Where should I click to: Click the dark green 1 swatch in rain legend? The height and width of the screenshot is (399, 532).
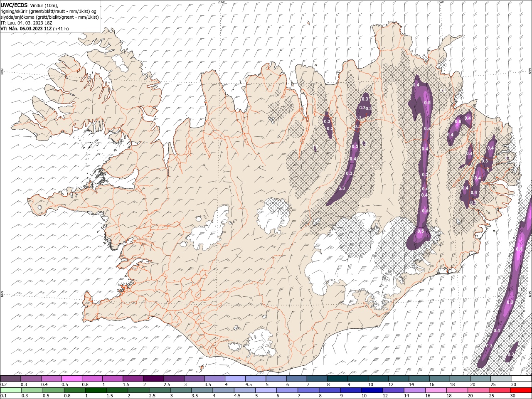pos(96,390)
